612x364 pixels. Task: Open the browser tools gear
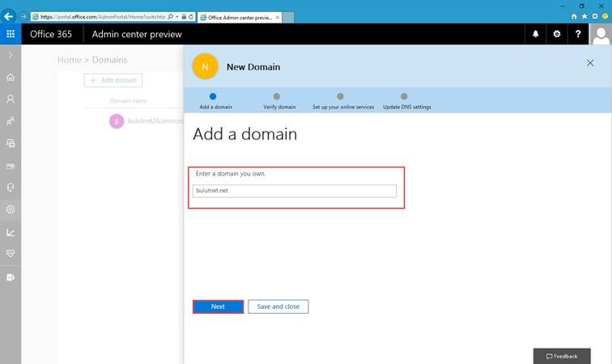point(595,16)
